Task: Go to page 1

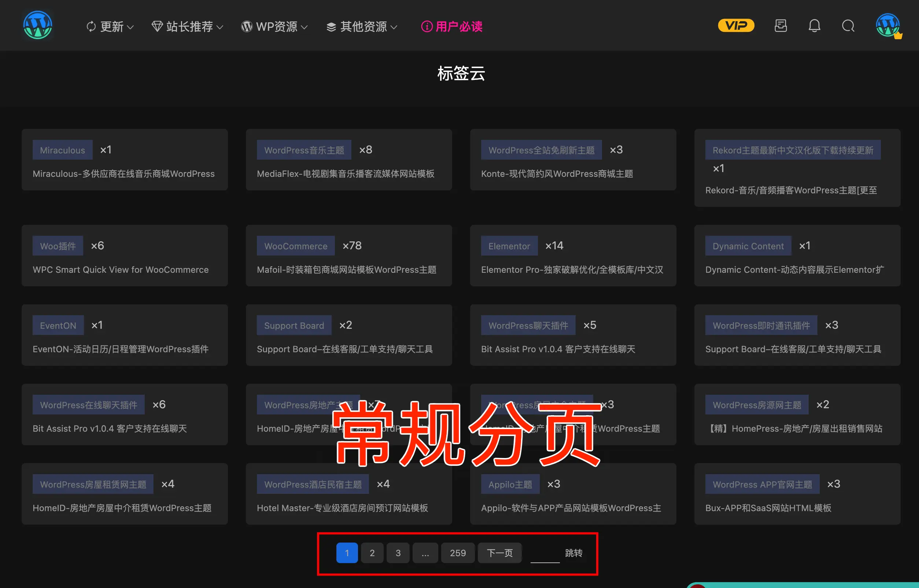Action: click(347, 552)
